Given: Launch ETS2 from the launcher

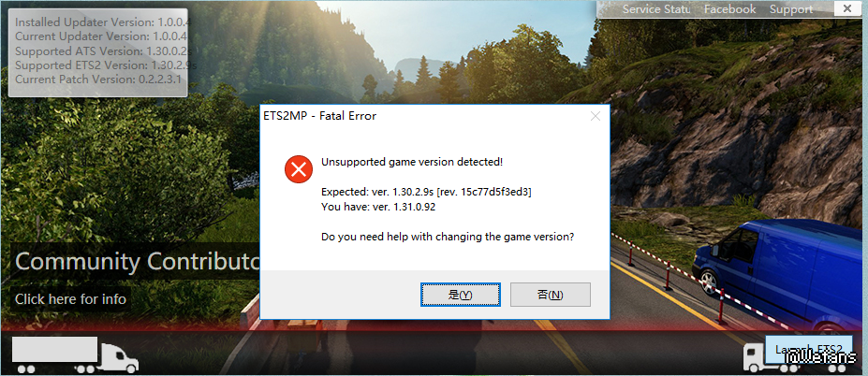Looking at the screenshot, I should pyautogui.click(x=808, y=350).
